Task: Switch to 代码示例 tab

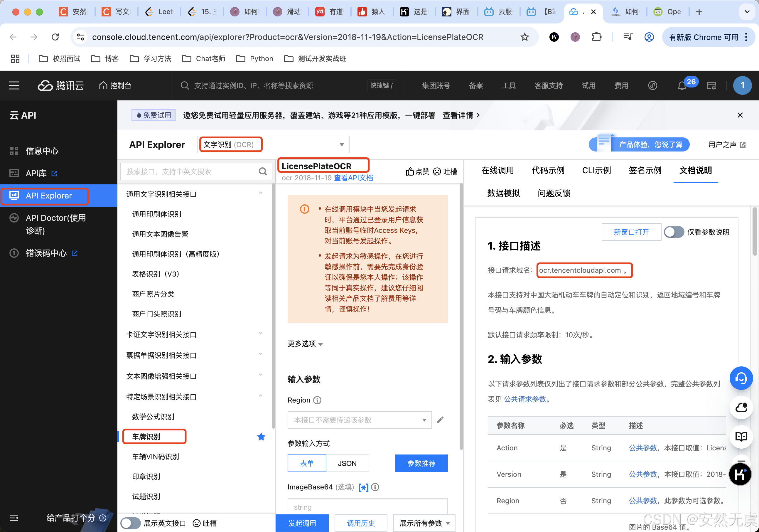Action: tap(548, 171)
